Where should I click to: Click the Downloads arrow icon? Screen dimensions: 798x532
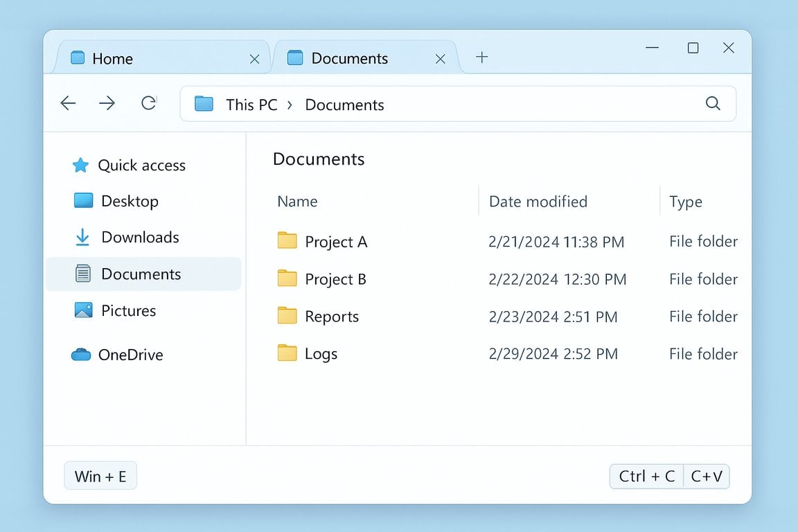pyautogui.click(x=82, y=237)
